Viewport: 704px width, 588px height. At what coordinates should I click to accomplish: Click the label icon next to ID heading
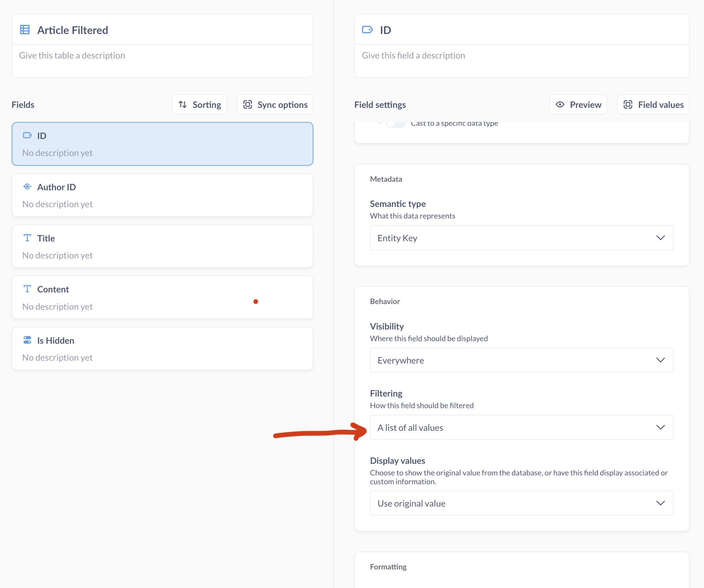point(367,30)
